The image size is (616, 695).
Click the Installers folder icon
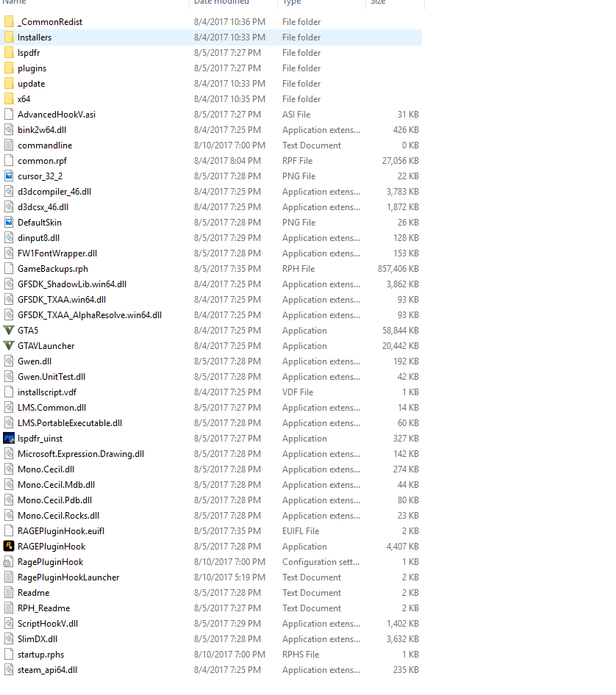[x=8, y=37]
